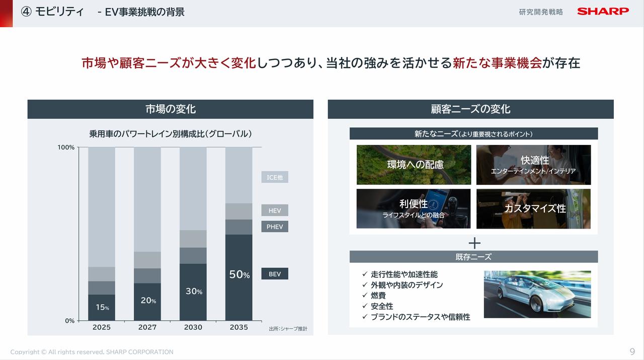Viewport: 644px width, 360px height.
Task: Toggle the HEV legend entry
Action: [x=274, y=210]
